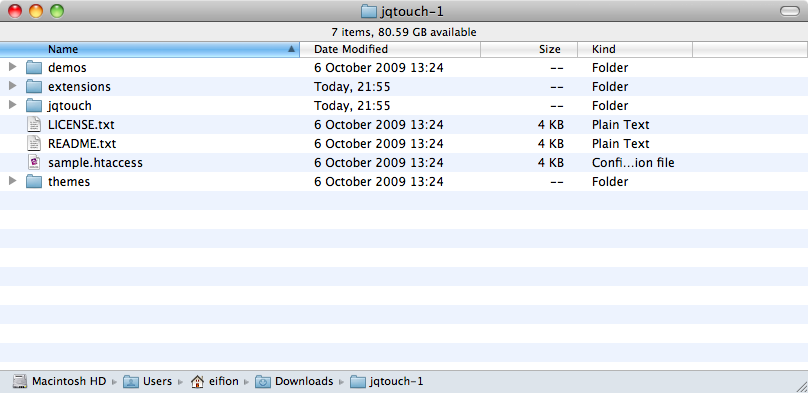Click the 7 items, 80.59 GB available status text
Viewport: 808px width, 393px height.
click(404, 32)
